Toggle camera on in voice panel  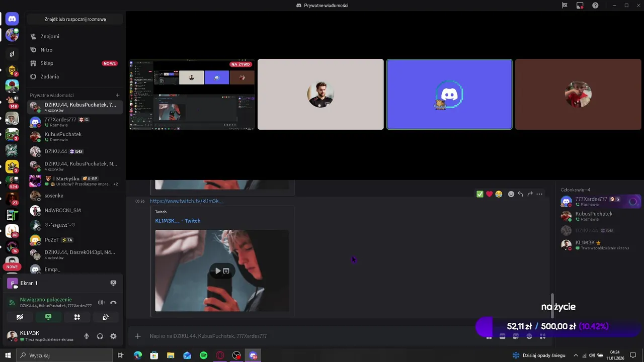(x=20, y=317)
